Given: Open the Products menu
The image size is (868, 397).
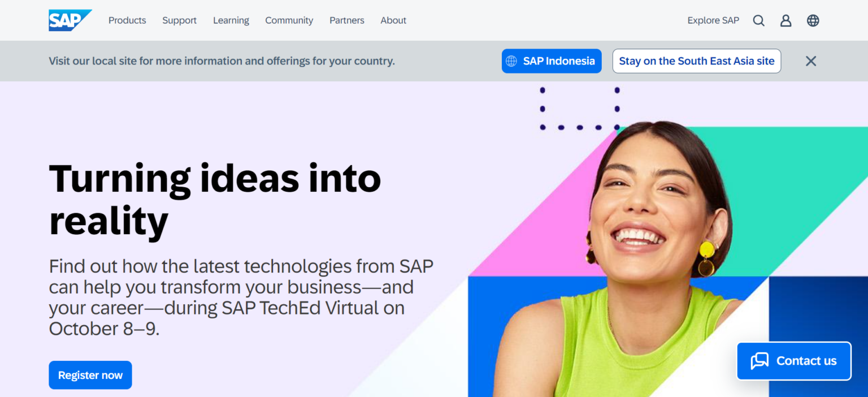Looking at the screenshot, I should coord(127,20).
